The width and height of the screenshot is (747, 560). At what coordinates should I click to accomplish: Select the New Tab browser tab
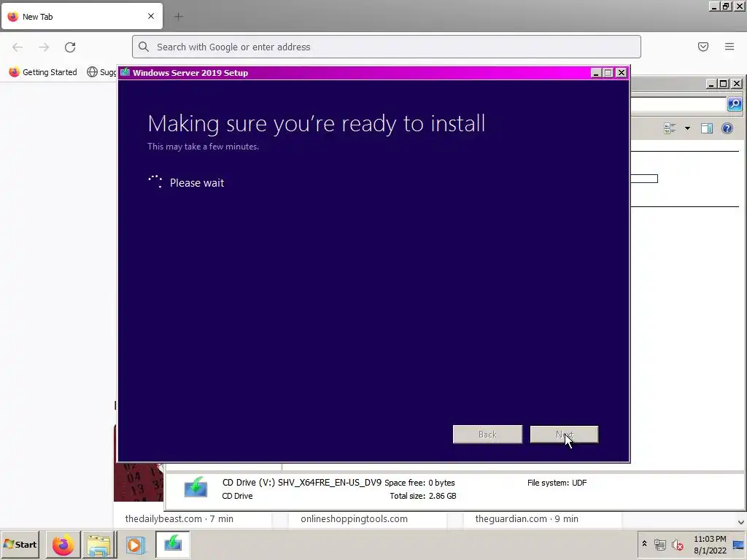82,16
